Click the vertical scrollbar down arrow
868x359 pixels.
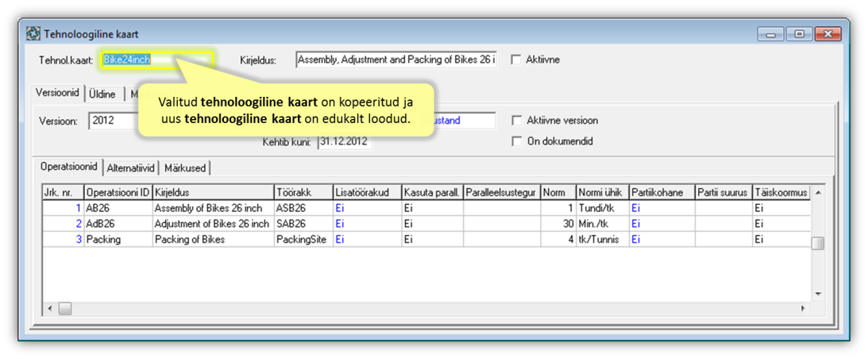click(x=818, y=294)
